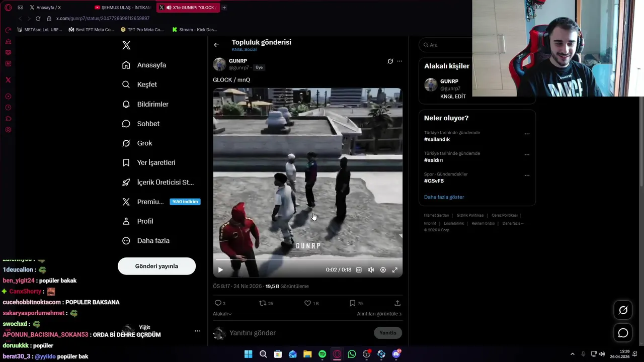Click the address bar URL
The width and height of the screenshot is (644, 362).
(103, 19)
